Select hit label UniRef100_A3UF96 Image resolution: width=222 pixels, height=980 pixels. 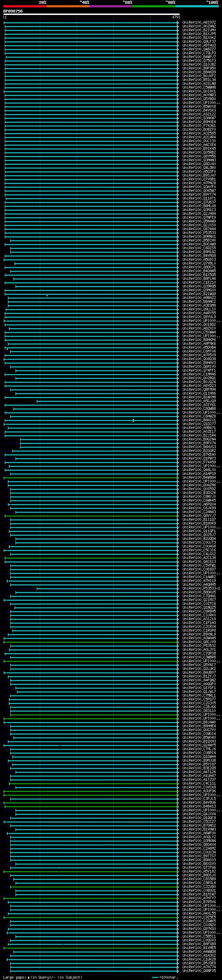199,791
